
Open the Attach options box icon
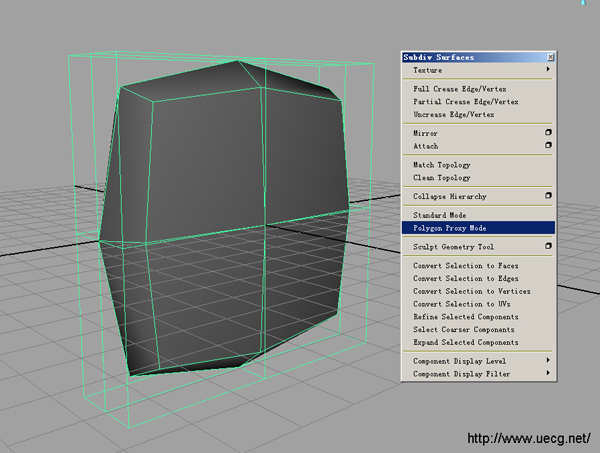point(548,145)
